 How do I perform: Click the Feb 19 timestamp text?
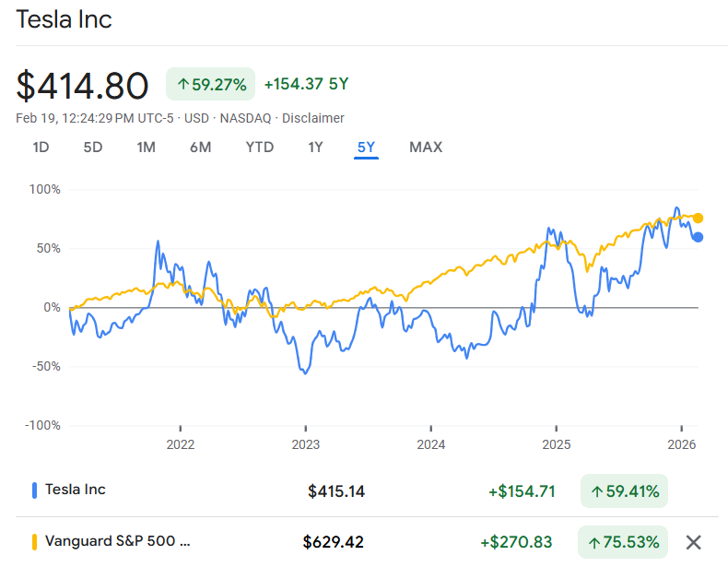pos(95,118)
